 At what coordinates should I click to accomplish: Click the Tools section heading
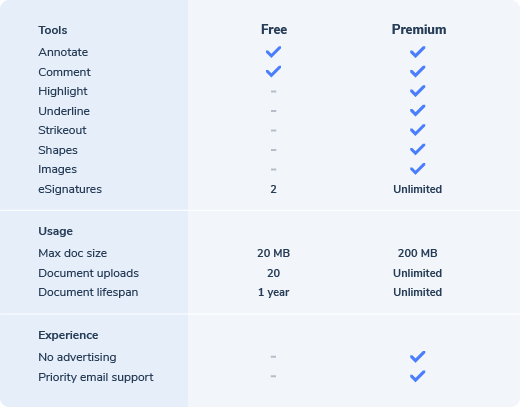pos(53,30)
